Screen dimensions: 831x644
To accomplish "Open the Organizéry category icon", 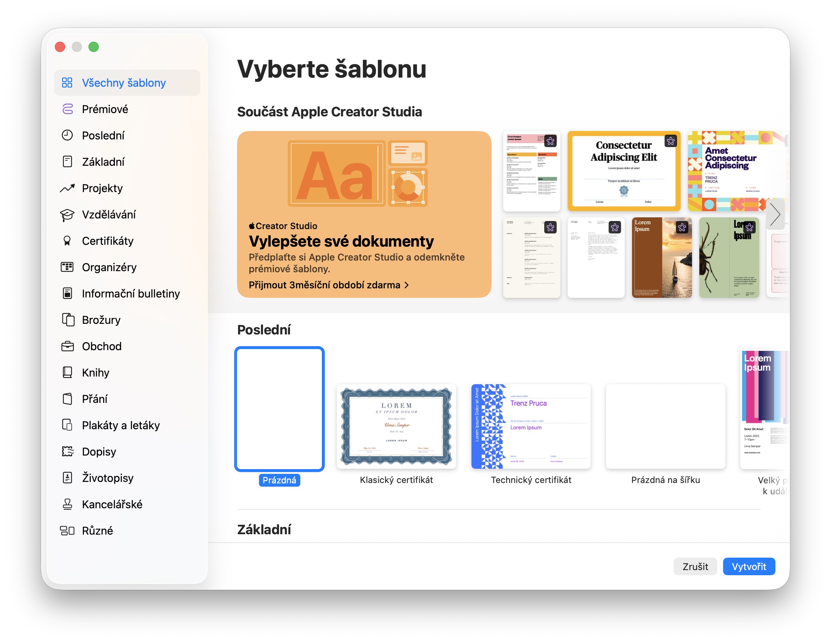I will click(67, 267).
